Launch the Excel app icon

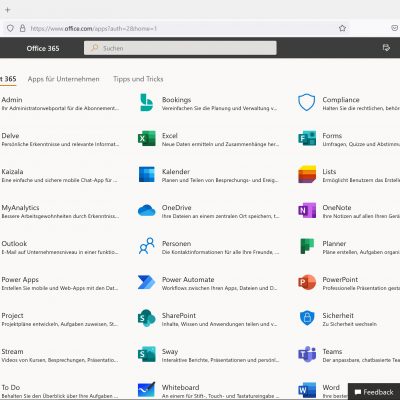click(x=147, y=138)
